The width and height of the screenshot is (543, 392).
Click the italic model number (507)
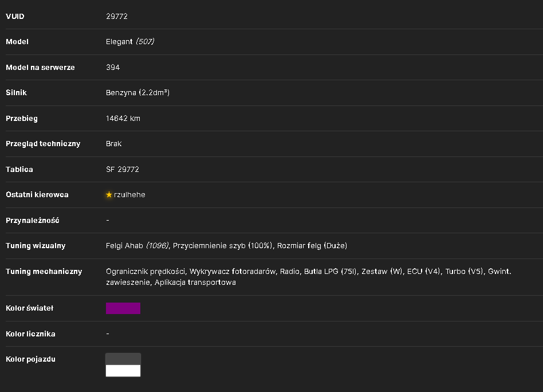(145, 42)
